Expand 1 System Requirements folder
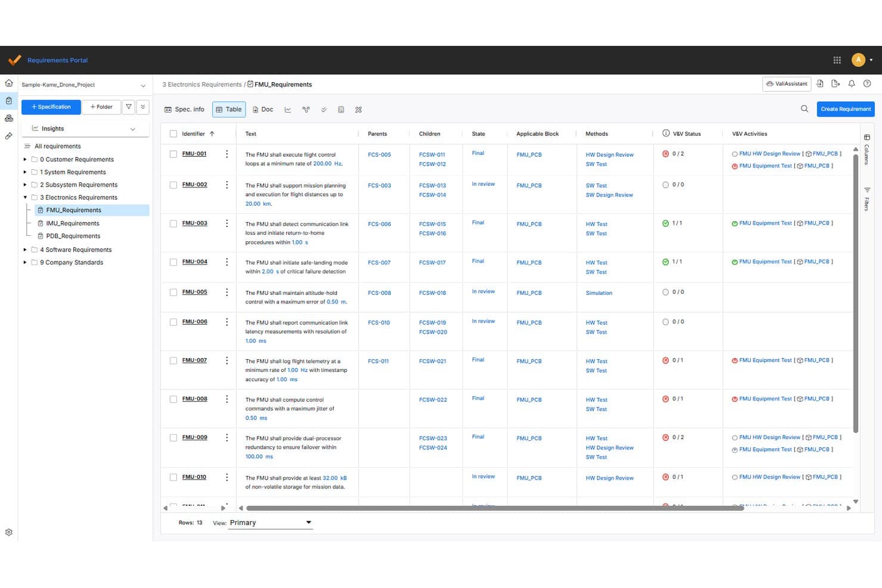Image resolution: width=882 pixels, height=588 pixels. 25,172
